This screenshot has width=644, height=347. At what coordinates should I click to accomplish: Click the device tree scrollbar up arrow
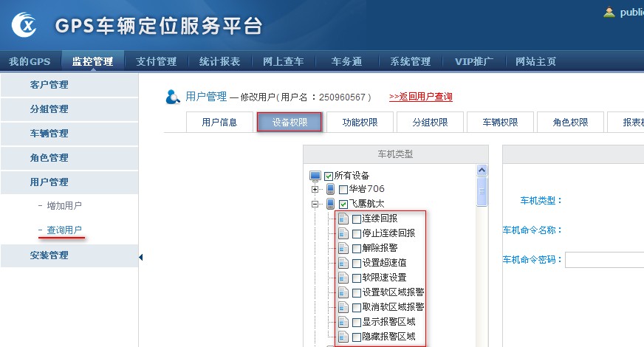click(482, 171)
